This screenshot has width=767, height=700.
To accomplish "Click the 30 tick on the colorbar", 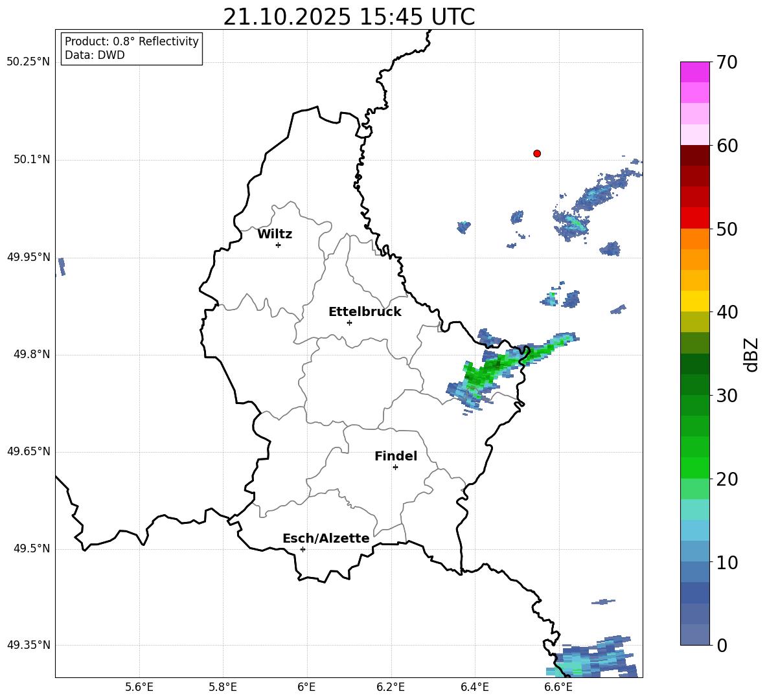I will (727, 396).
